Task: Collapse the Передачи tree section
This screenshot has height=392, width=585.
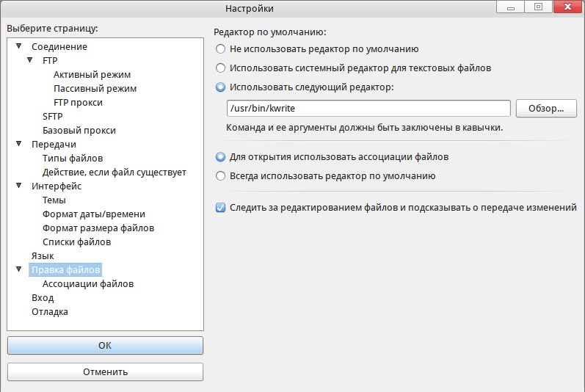Action: [x=19, y=145]
